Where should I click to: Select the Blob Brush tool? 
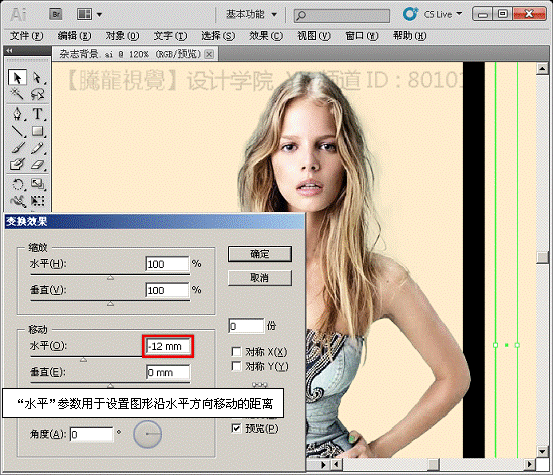click(x=17, y=164)
